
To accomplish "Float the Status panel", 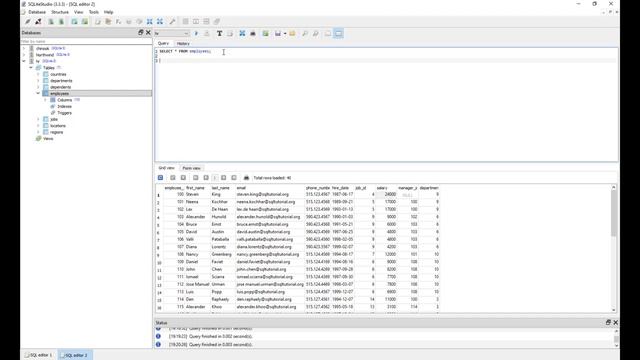I will (608, 322).
